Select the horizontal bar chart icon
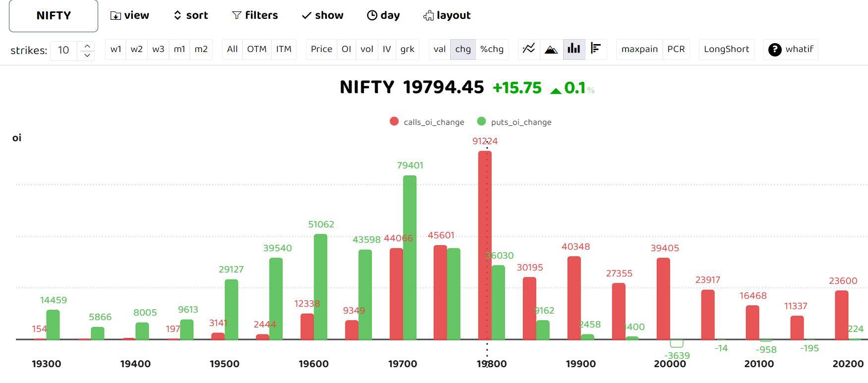The image size is (868, 383). point(596,49)
